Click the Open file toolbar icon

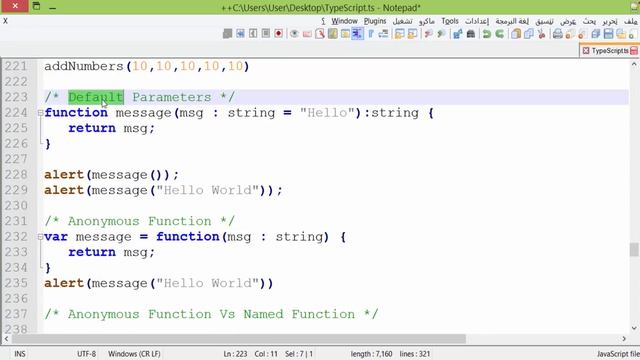621,34
